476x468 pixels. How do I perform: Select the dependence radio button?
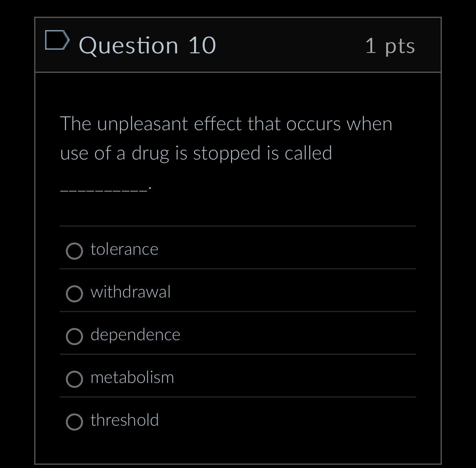click(74, 337)
